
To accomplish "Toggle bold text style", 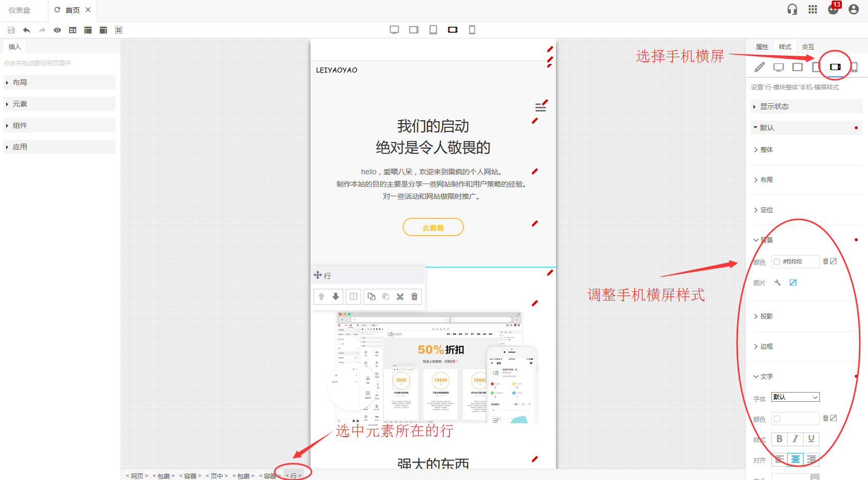I will click(779, 439).
